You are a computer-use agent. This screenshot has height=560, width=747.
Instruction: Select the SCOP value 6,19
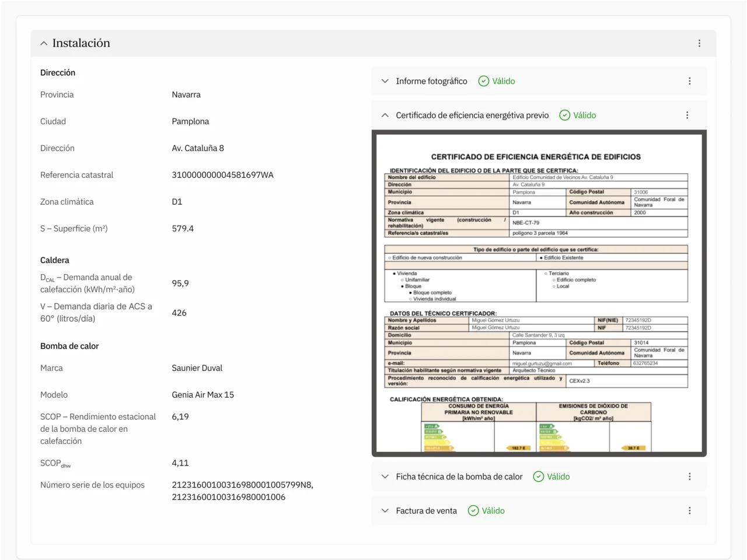180,417
